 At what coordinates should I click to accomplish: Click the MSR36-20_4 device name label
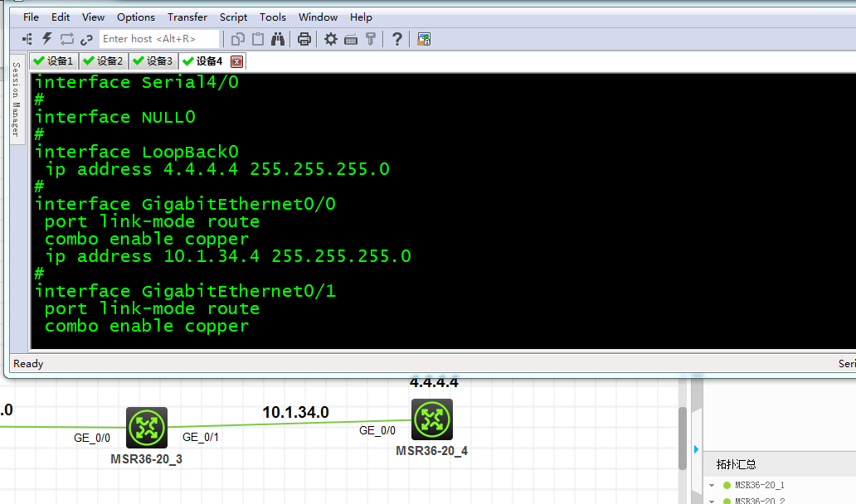coord(432,451)
